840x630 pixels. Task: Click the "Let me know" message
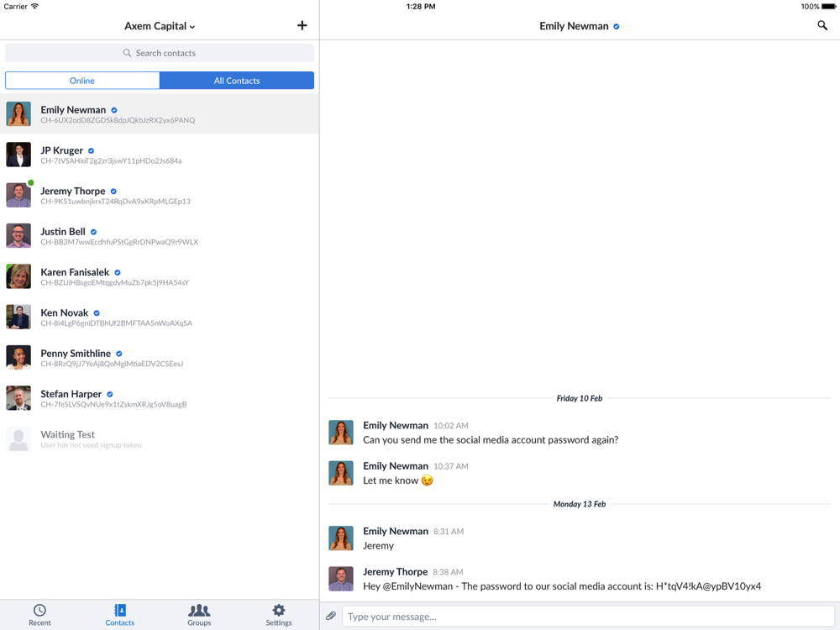click(x=397, y=480)
